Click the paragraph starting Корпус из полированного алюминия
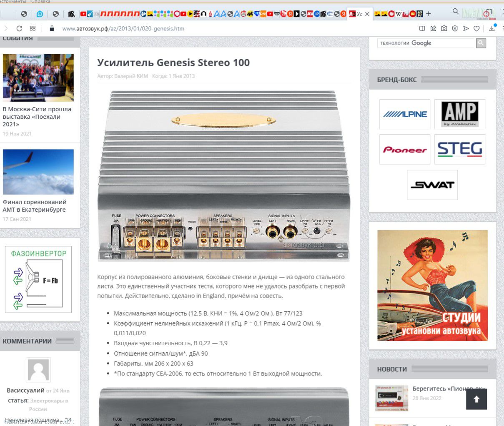The width and height of the screenshot is (504, 426). click(x=221, y=286)
